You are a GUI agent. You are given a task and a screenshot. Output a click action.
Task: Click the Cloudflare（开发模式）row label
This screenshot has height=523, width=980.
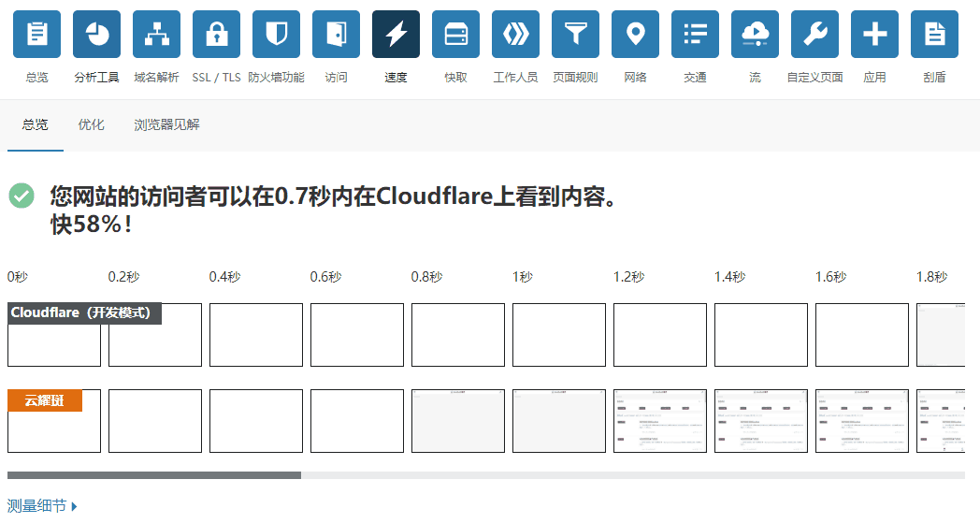click(x=84, y=312)
